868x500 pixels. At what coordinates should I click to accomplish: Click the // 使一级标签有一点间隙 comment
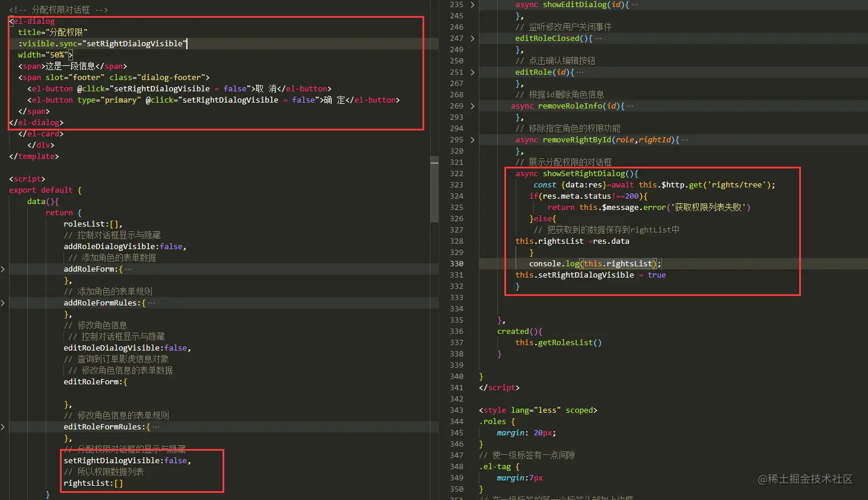[x=527, y=455]
